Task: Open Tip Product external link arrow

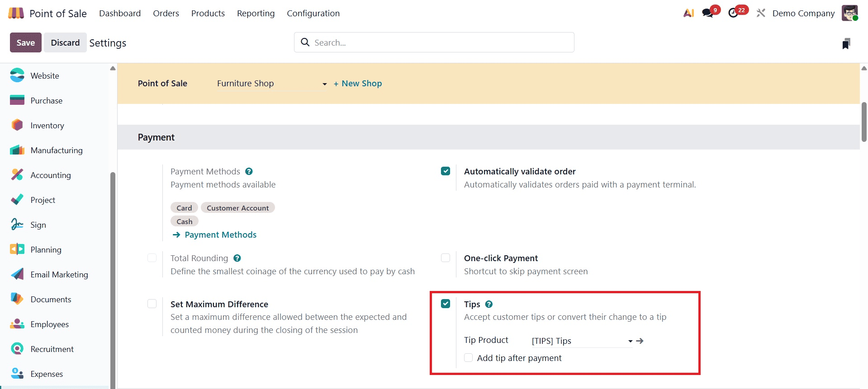Action: click(x=640, y=341)
